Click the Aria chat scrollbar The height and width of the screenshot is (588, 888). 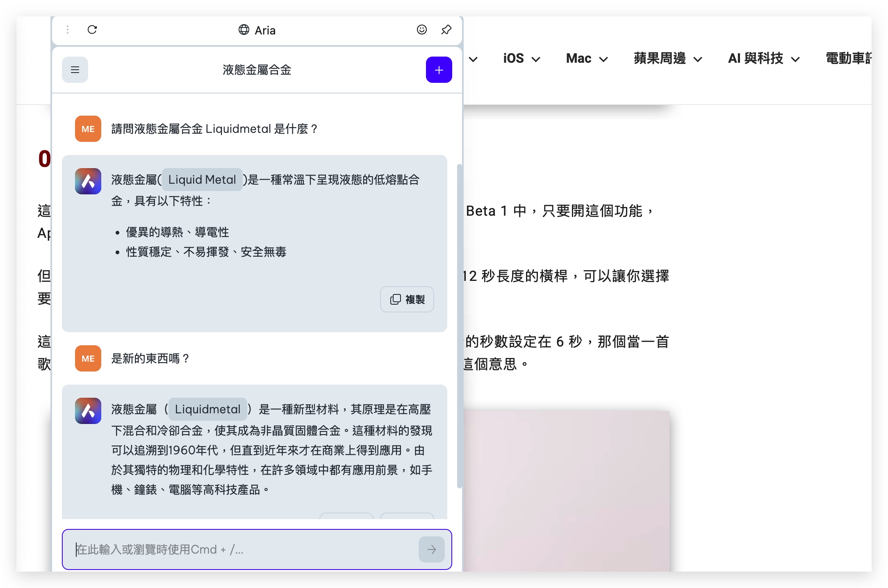(x=460, y=326)
